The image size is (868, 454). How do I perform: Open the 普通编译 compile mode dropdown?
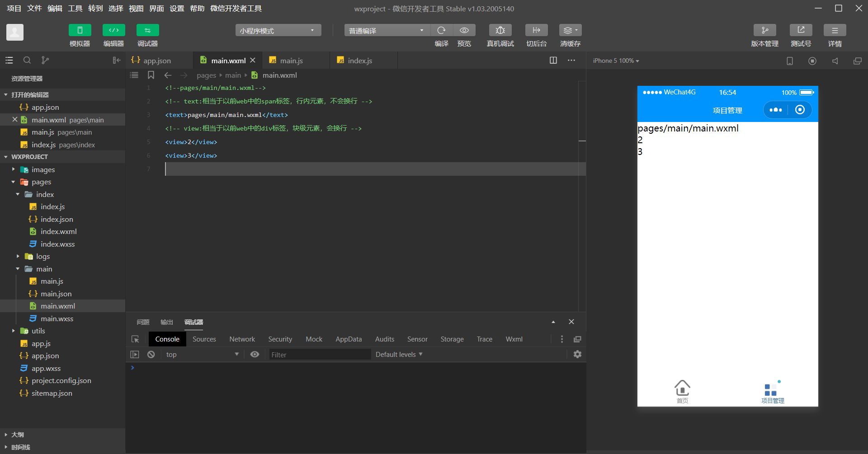[387, 30]
